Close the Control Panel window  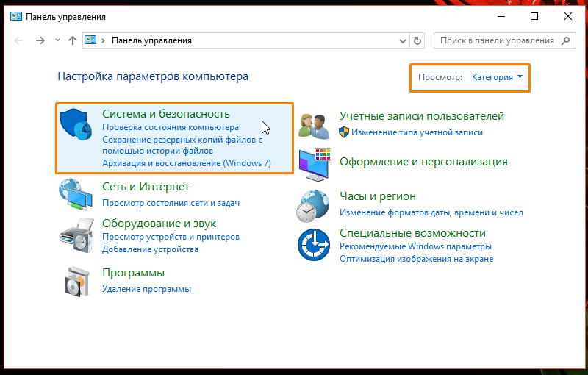[x=568, y=16]
